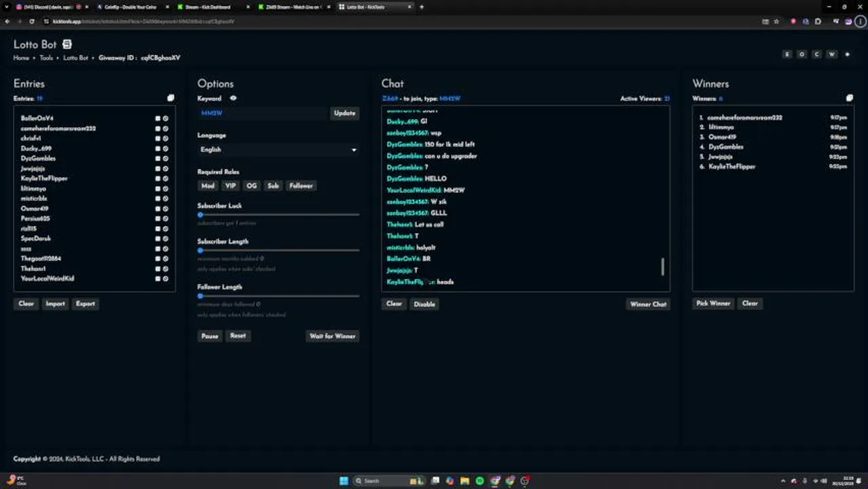Ban chrisfv1 from the entries list
Image resolution: width=868 pixels, height=489 pixels.
tap(165, 139)
